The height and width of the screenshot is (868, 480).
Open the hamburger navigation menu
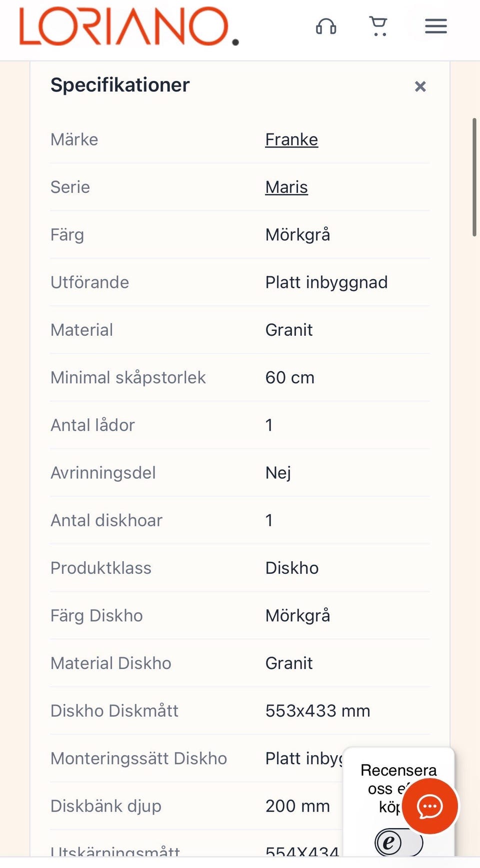(436, 26)
